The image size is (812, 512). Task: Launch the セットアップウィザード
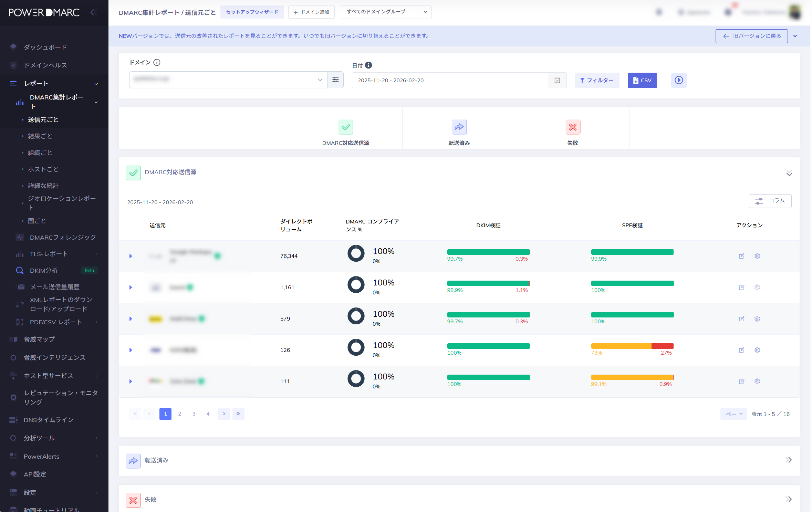coord(252,12)
